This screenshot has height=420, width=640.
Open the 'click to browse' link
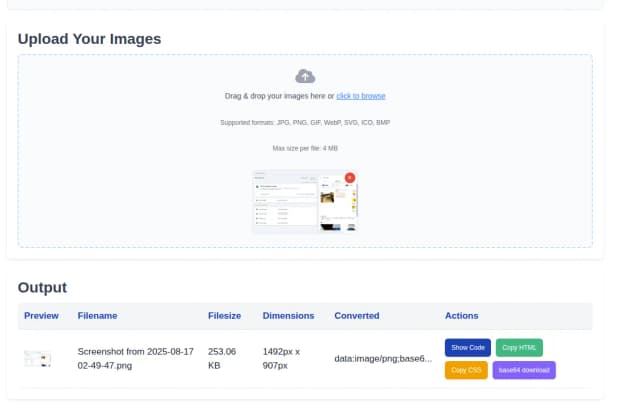pos(361,96)
